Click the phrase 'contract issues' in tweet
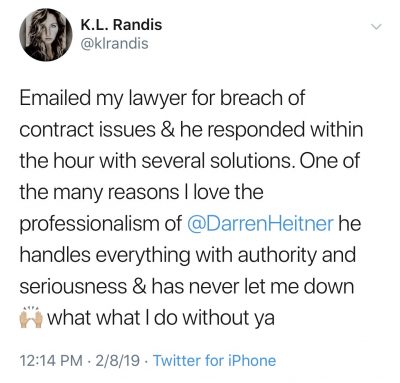The image size is (400, 383). pyautogui.click(x=87, y=130)
